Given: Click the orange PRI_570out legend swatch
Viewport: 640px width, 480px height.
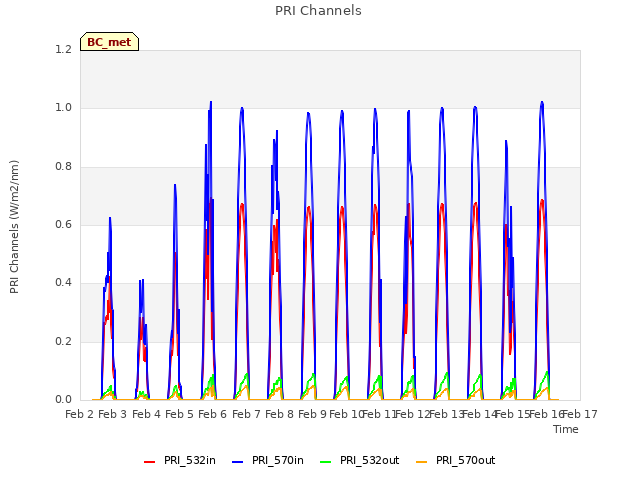Looking at the screenshot, I should pyautogui.click(x=421, y=462).
